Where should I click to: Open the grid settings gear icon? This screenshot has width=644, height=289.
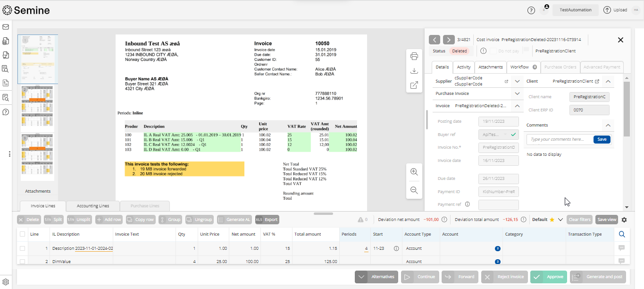624,220
